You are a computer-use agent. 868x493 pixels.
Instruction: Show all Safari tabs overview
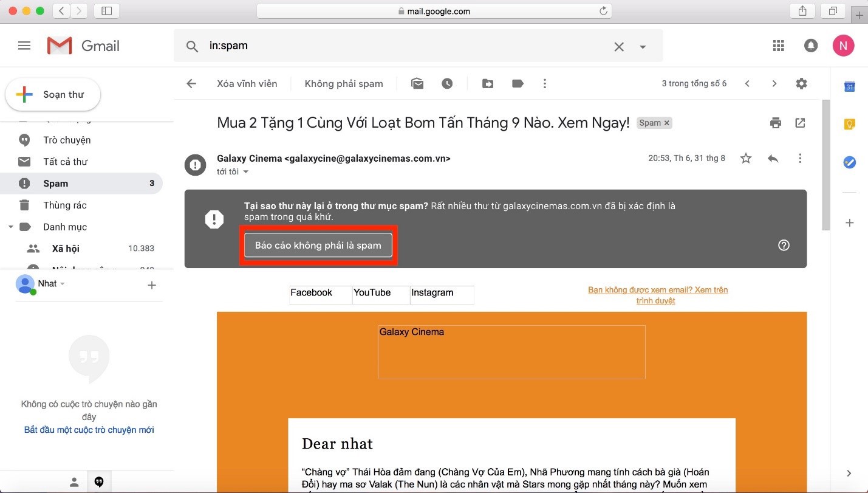(833, 11)
